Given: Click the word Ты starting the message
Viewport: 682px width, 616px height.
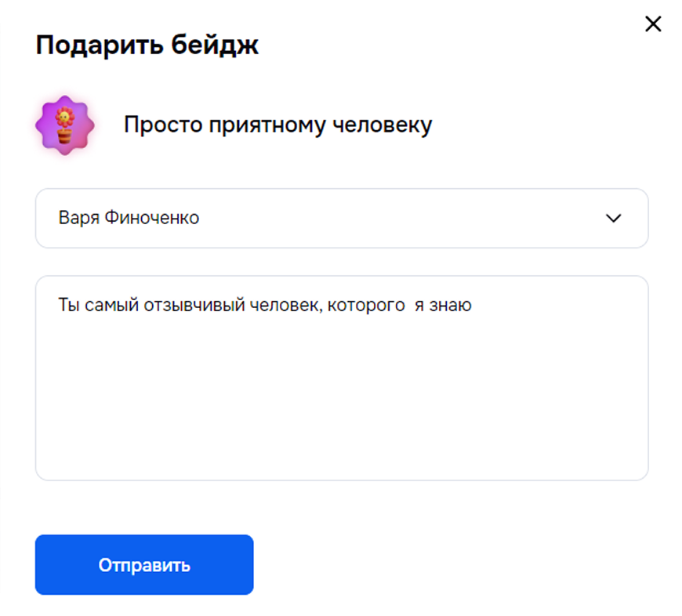Looking at the screenshot, I should 67,305.
